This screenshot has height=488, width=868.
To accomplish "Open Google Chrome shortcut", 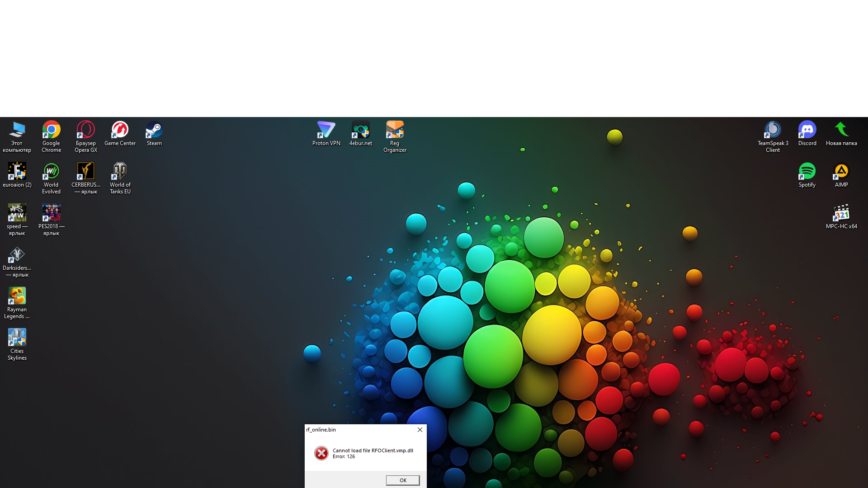I will point(51,136).
